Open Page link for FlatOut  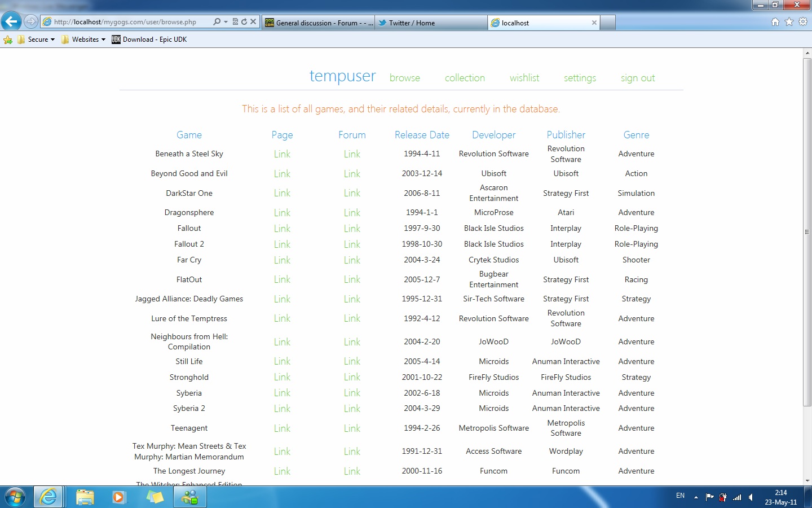[x=282, y=279]
